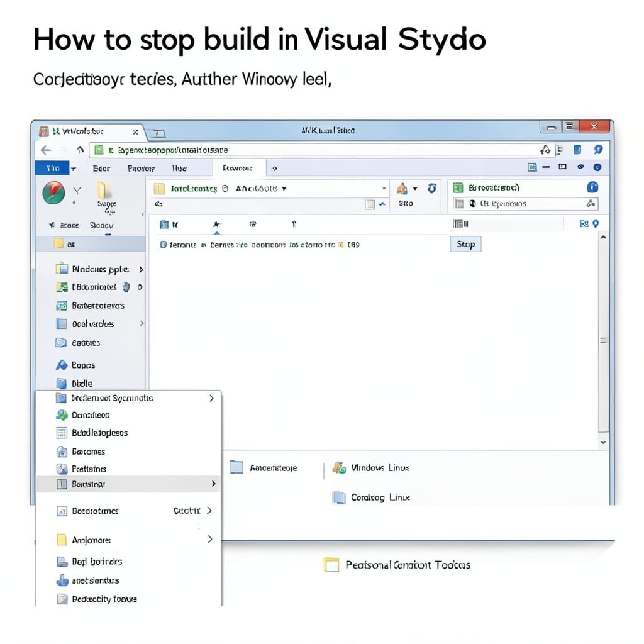The height and width of the screenshot is (644, 644).
Task: Open Peotsonal Conatont Todcos folder
Action: coord(397,565)
